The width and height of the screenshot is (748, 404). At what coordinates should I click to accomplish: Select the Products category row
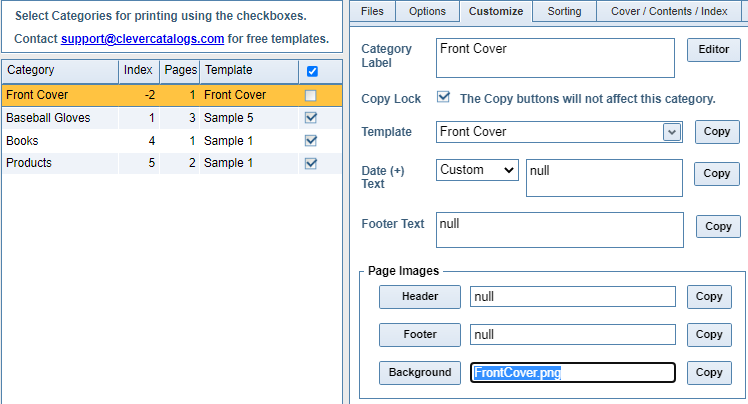[x=172, y=163]
